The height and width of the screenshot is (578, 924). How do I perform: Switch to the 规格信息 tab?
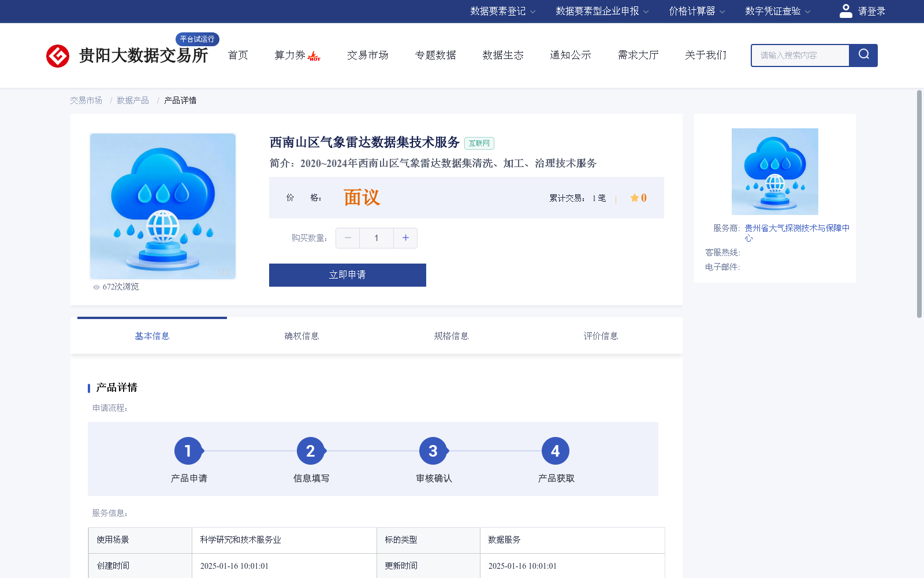[451, 336]
